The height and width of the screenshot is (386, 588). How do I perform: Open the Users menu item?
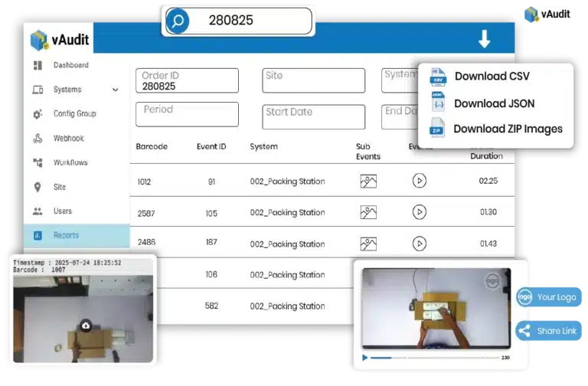[x=63, y=211]
